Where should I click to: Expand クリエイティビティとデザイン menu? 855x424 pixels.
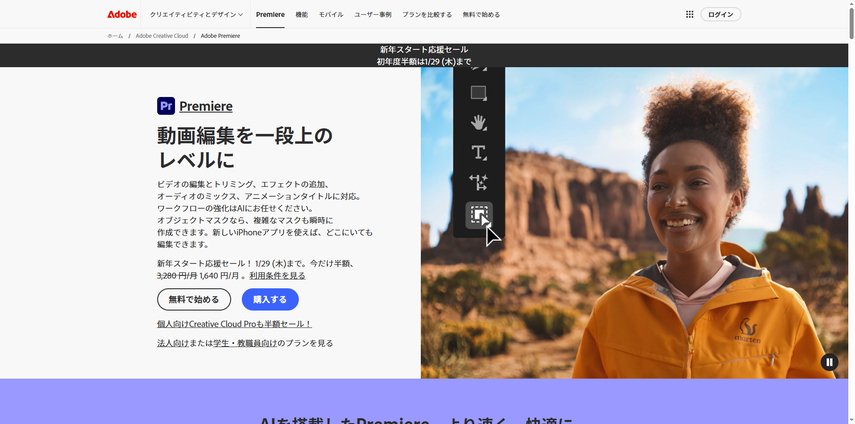pyautogui.click(x=196, y=15)
